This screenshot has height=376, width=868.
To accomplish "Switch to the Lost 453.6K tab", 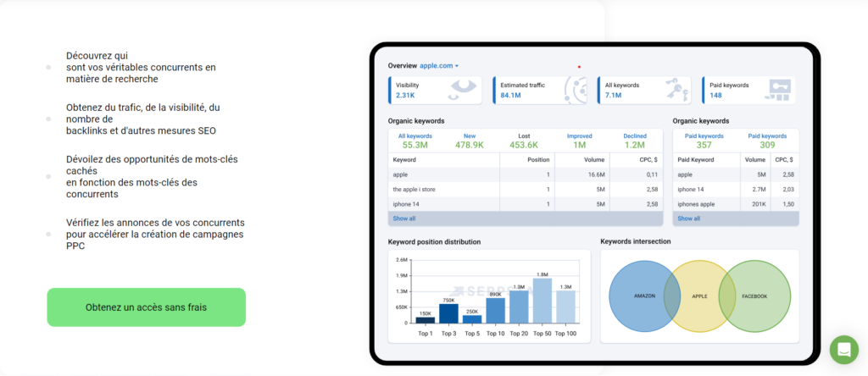I will [524, 141].
